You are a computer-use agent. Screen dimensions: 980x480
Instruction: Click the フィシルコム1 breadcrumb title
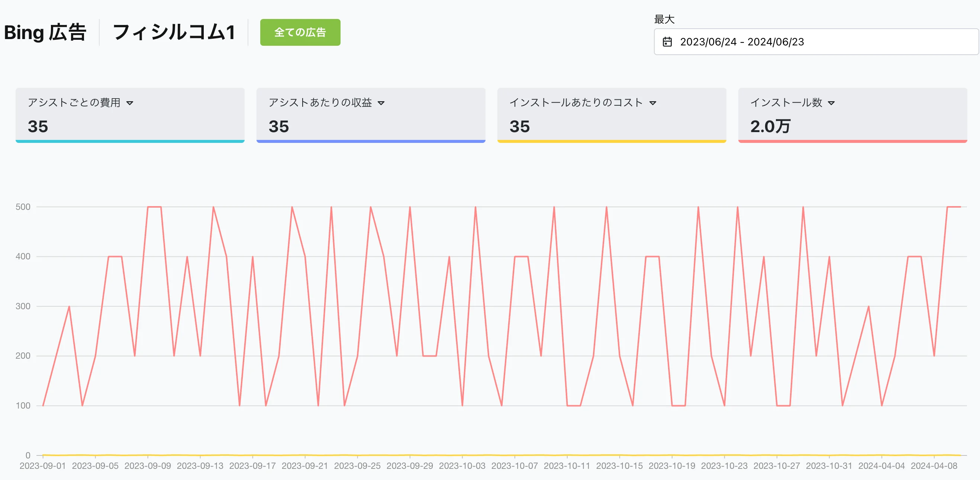(174, 32)
